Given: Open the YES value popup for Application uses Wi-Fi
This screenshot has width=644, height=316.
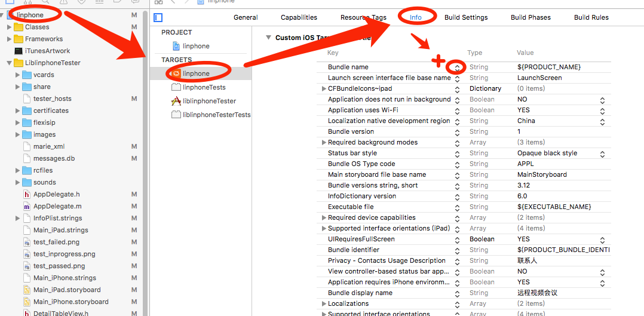Looking at the screenshot, I should [602, 111].
